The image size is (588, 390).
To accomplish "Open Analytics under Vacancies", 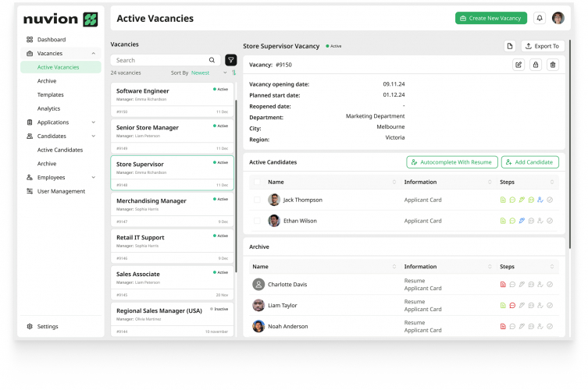I will (x=48, y=108).
